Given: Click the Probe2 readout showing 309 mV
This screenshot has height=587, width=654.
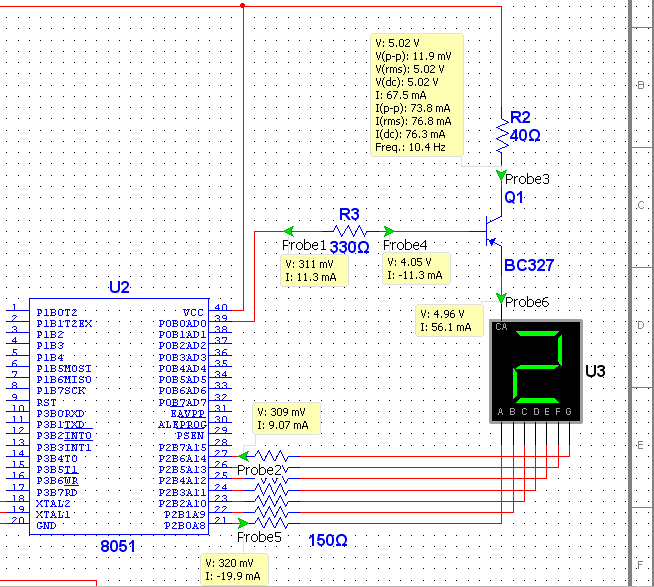Looking at the screenshot, I should point(286,418).
